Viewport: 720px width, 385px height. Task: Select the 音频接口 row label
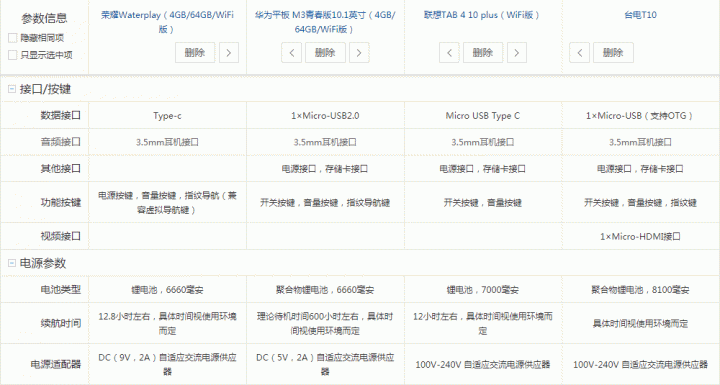coord(61,142)
